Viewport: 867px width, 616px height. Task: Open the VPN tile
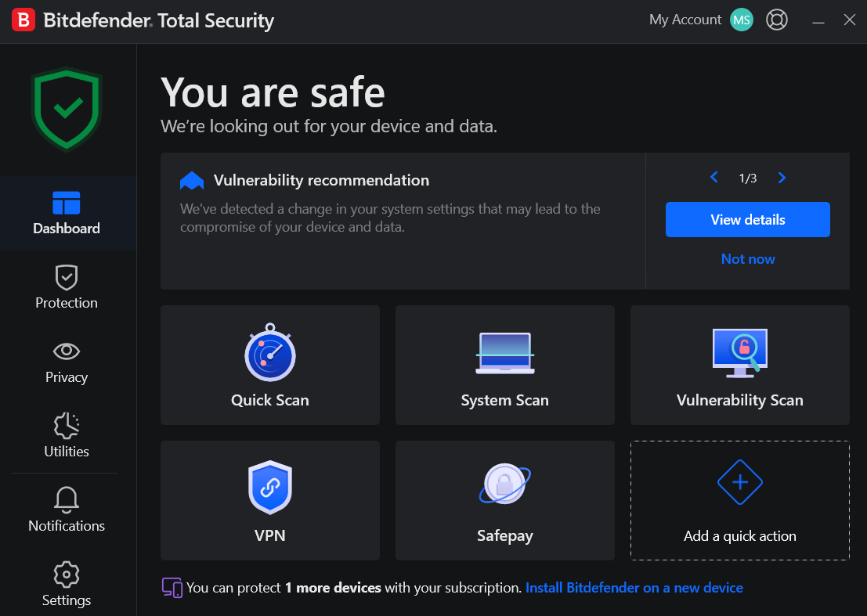click(270, 500)
